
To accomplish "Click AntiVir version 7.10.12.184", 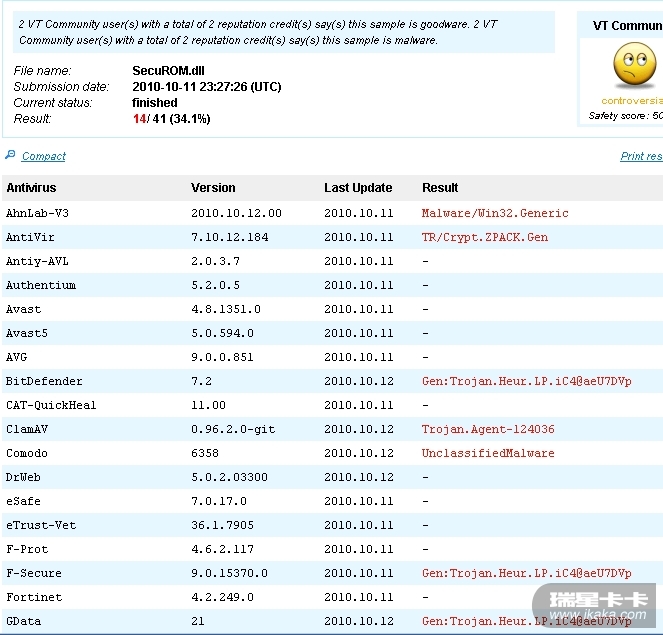I will (x=230, y=237).
